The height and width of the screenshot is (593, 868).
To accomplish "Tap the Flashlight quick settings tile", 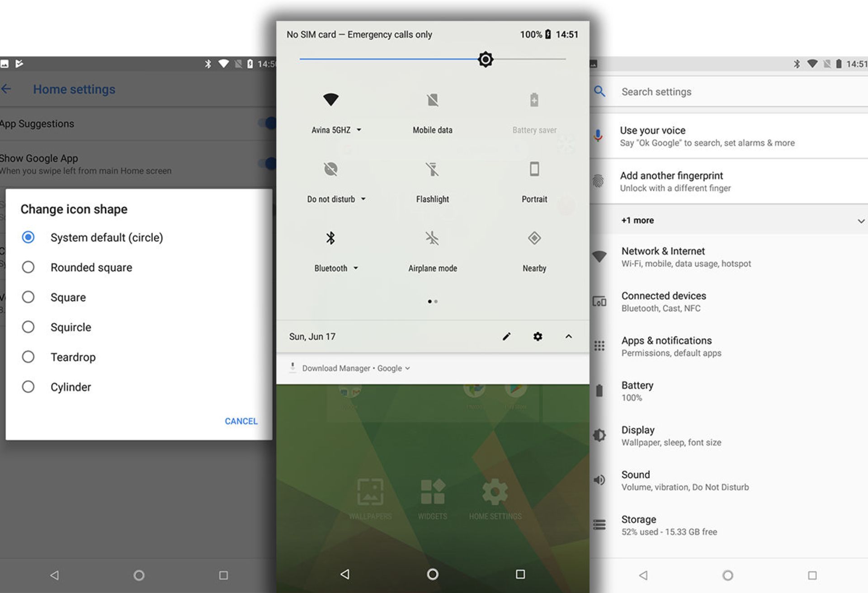I will (432, 169).
